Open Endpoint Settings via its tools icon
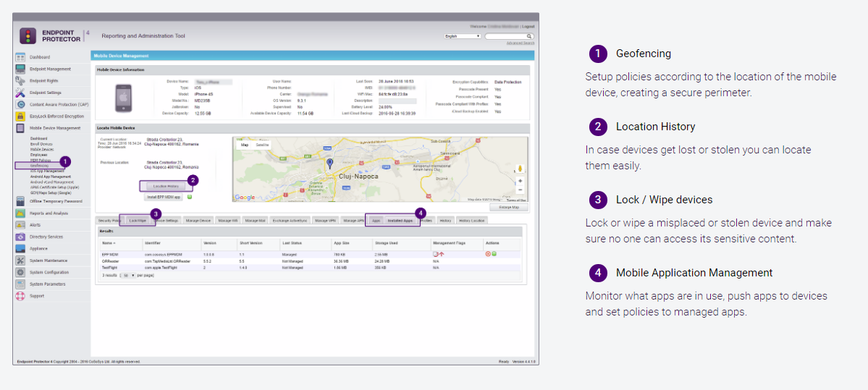 point(21,93)
